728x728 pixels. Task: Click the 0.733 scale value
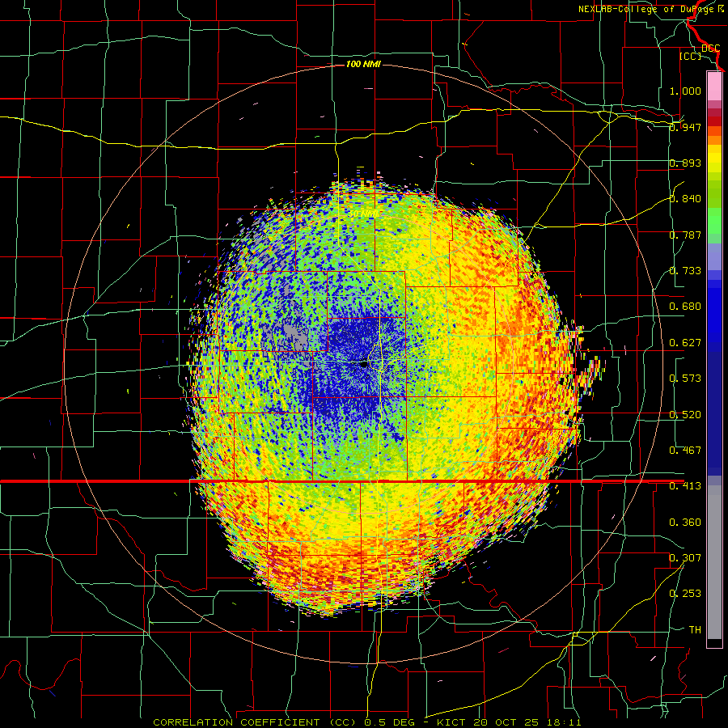click(x=685, y=271)
